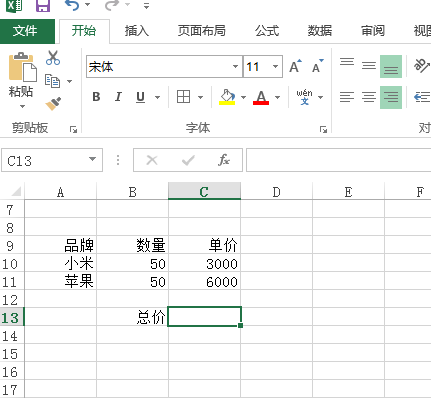
Task: Undo the last action
Action: point(72,5)
